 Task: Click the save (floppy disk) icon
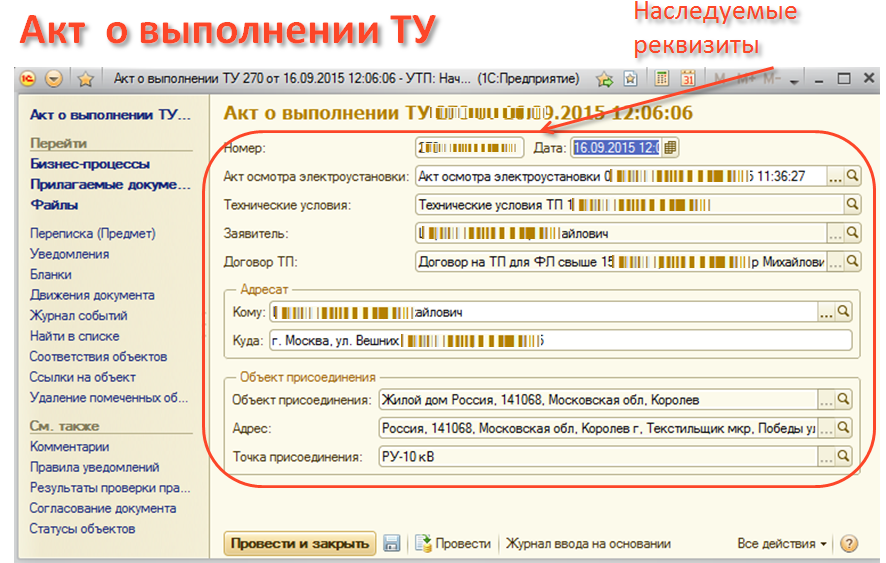pyautogui.click(x=392, y=543)
